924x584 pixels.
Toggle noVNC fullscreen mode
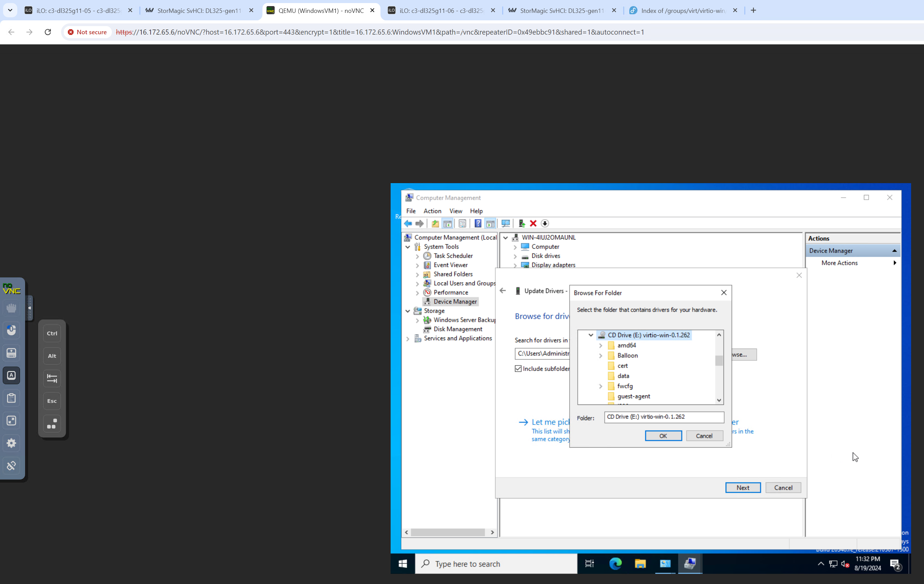[12, 421]
